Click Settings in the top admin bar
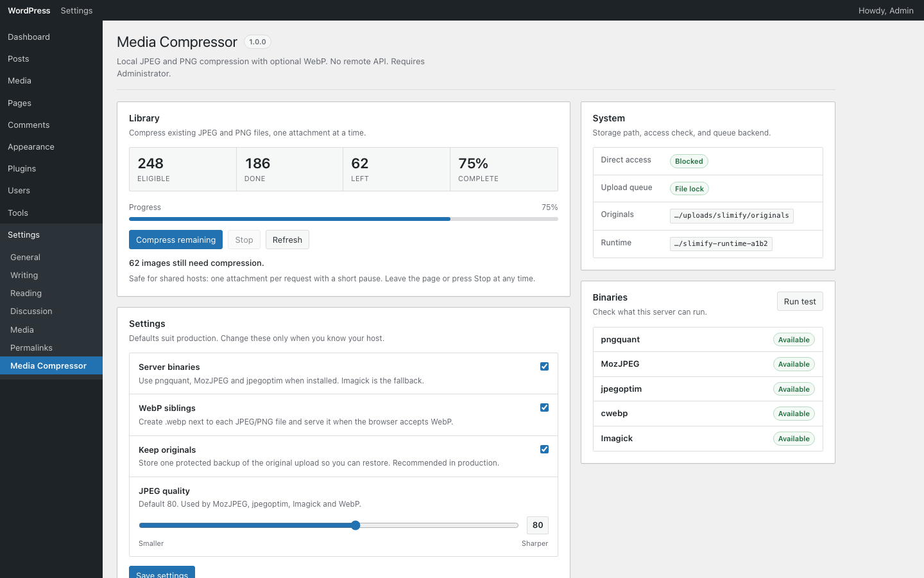This screenshot has width=924, height=578. point(76,10)
